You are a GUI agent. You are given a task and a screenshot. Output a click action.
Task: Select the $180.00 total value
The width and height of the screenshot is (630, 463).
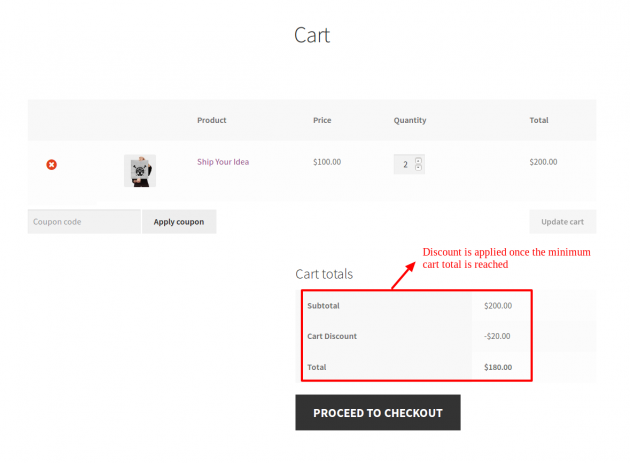pyautogui.click(x=498, y=367)
